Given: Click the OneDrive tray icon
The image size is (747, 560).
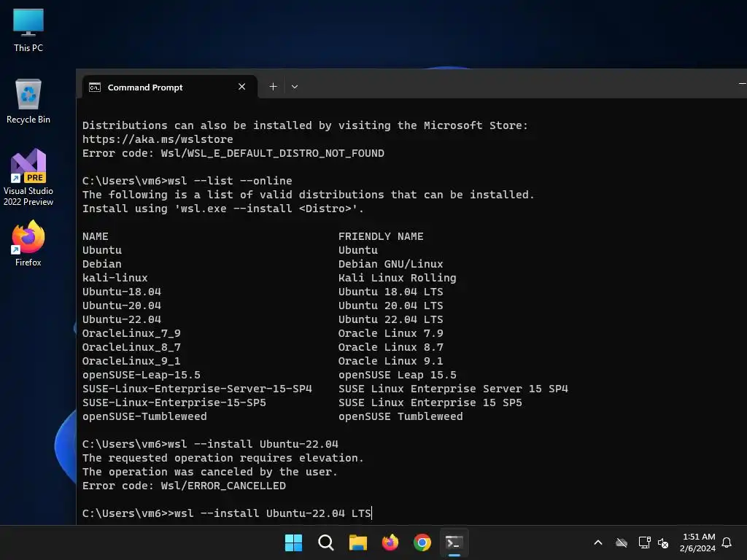Looking at the screenshot, I should [x=622, y=542].
